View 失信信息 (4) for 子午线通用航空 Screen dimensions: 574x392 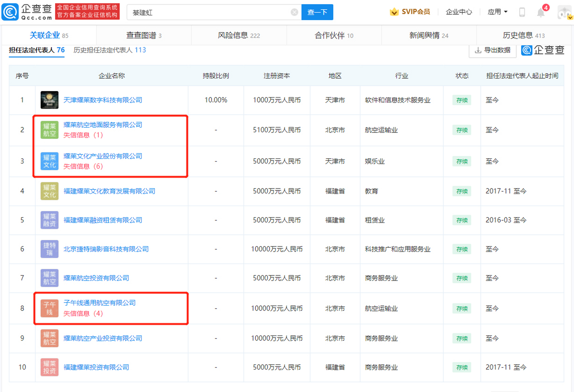pyautogui.click(x=83, y=313)
